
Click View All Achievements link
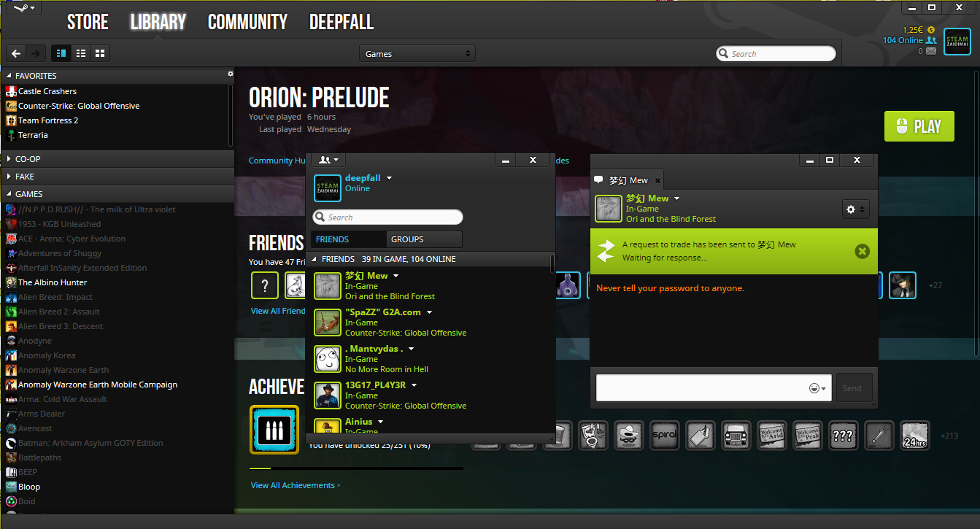pos(295,485)
